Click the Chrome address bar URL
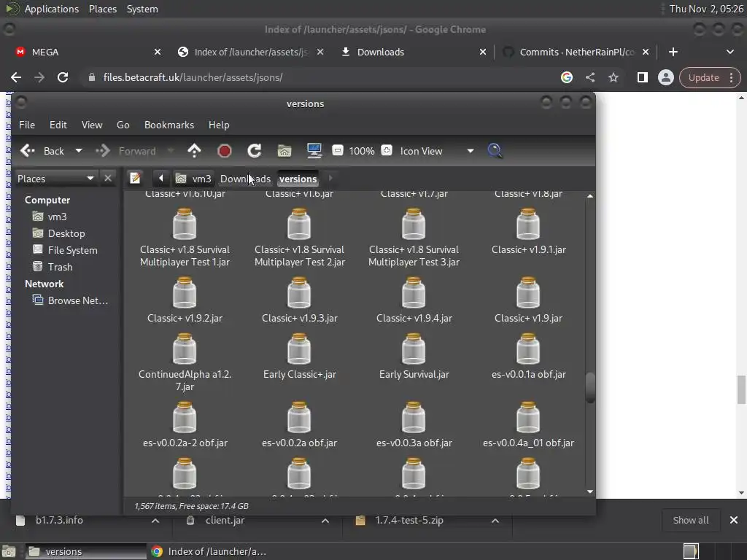 193,77
